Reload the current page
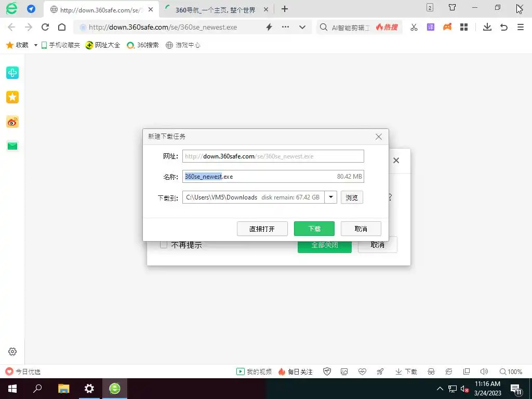The height and width of the screenshot is (399, 532). (x=45, y=27)
